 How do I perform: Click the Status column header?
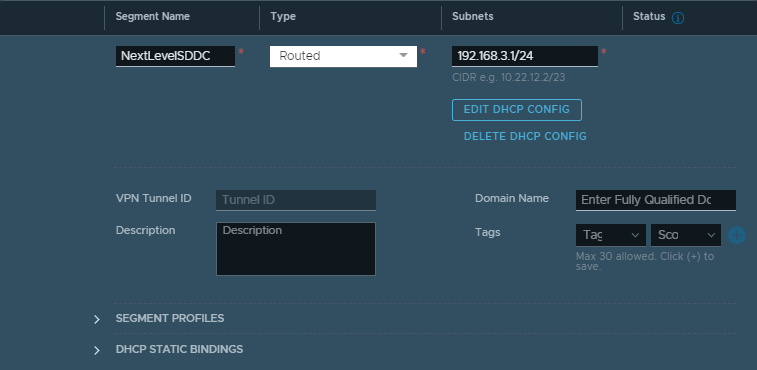tap(649, 16)
